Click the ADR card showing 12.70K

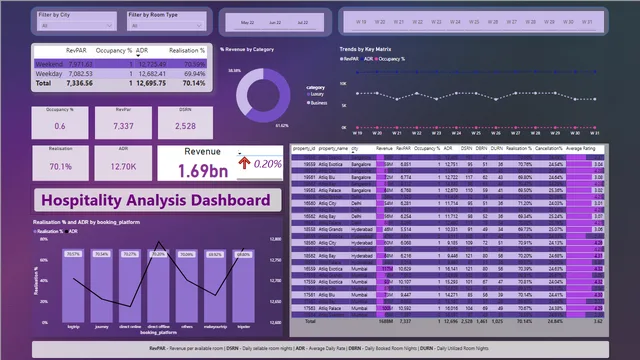(123, 163)
